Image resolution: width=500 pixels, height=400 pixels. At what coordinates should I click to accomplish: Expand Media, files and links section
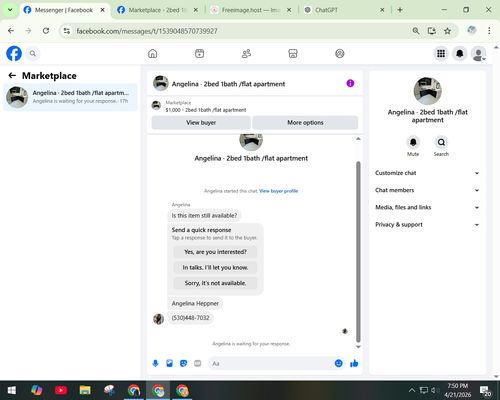(427, 207)
